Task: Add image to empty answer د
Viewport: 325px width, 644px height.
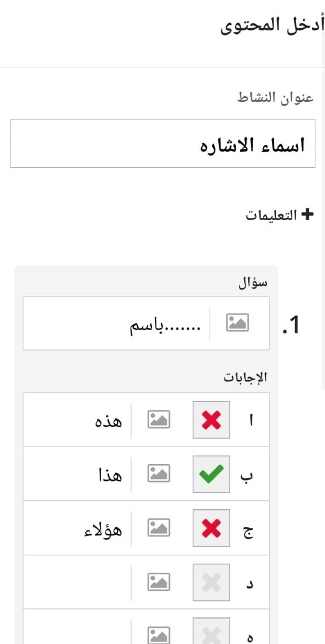Action: (159, 582)
